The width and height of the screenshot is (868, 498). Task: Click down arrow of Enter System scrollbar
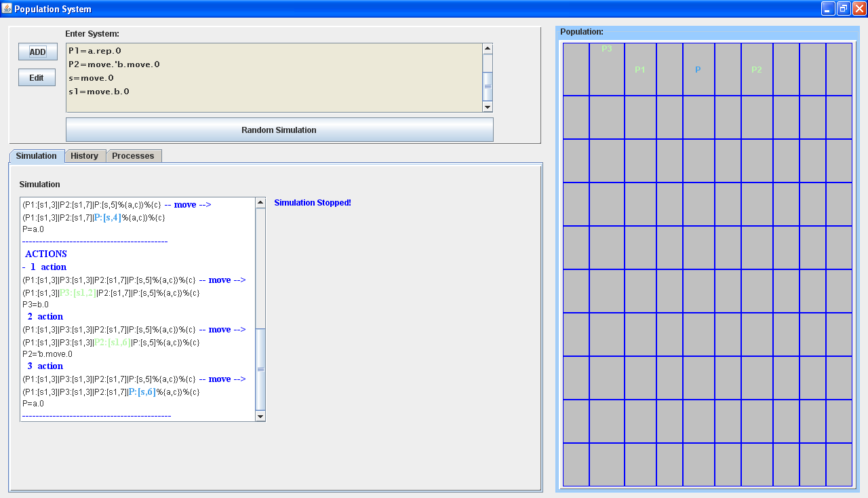coord(487,107)
